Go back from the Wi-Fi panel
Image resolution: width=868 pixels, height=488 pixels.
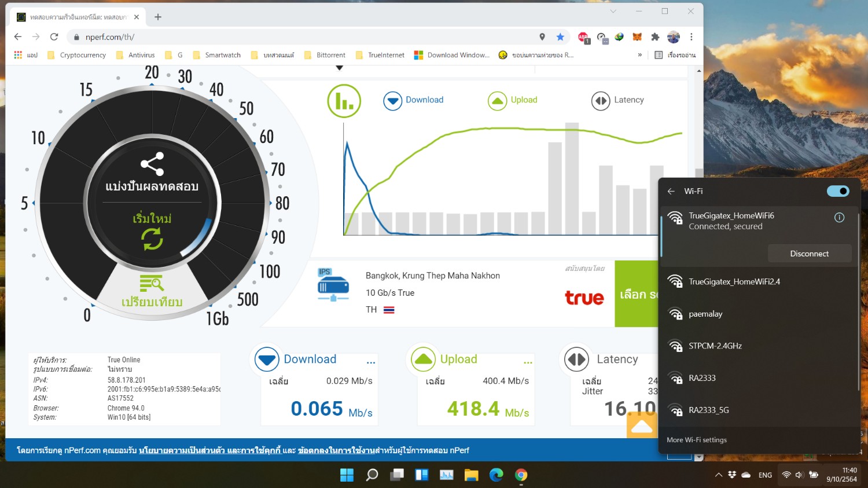tap(671, 191)
